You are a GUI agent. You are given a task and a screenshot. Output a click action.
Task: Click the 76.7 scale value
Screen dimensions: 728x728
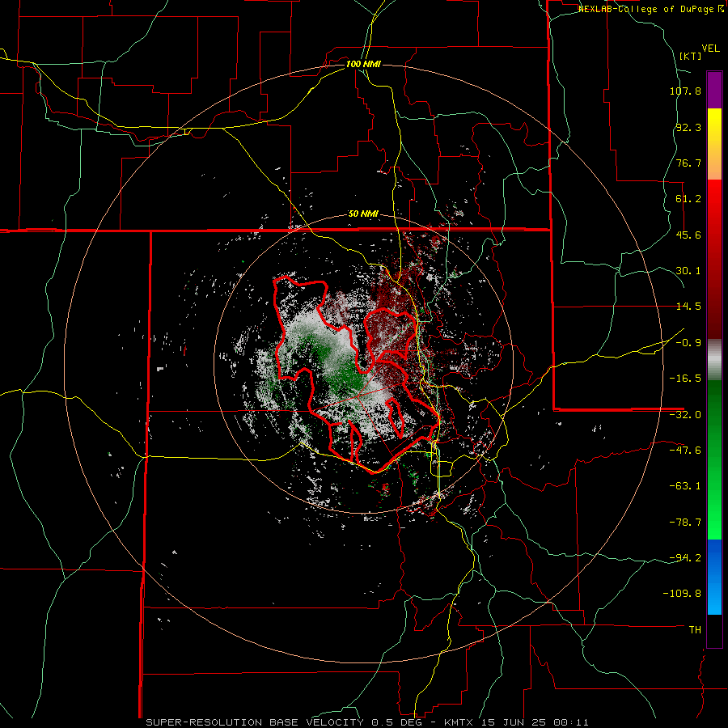(688, 163)
